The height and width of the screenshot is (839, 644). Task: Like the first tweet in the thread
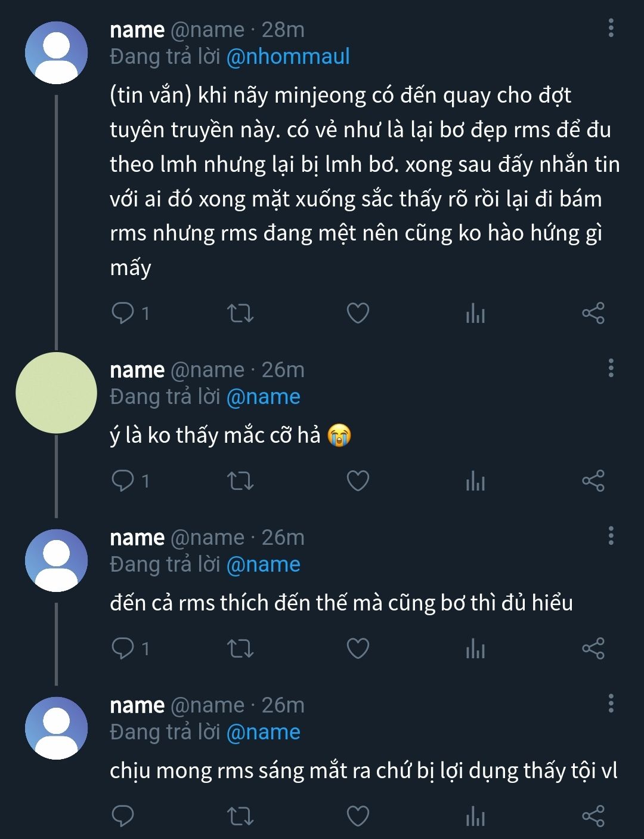pyautogui.click(x=358, y=313)
